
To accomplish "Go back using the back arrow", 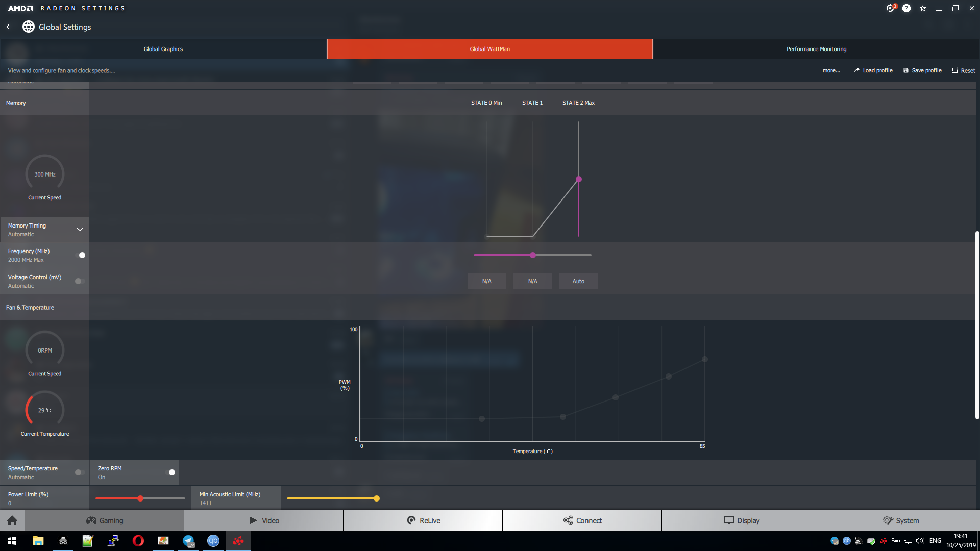I will 8,27.
